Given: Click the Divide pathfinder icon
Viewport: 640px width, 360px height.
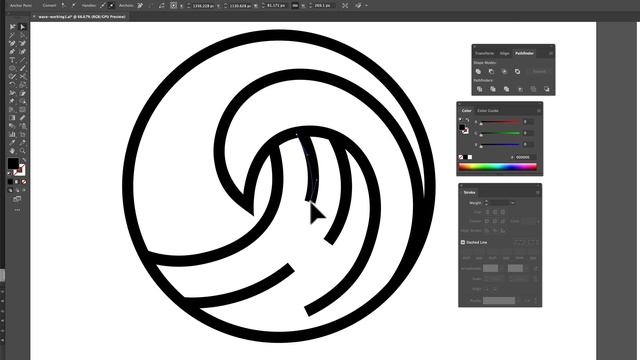Looking at the screenshot, I should coord(480,89).
